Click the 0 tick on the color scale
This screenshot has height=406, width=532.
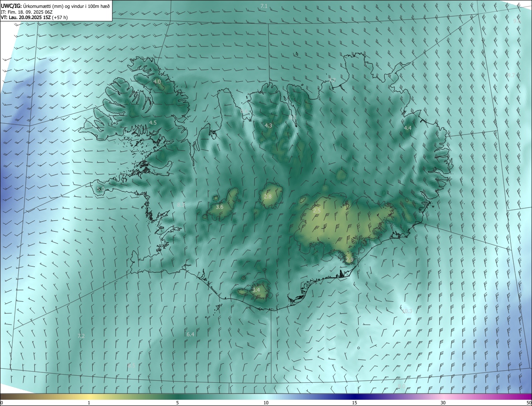pos(2,403)
